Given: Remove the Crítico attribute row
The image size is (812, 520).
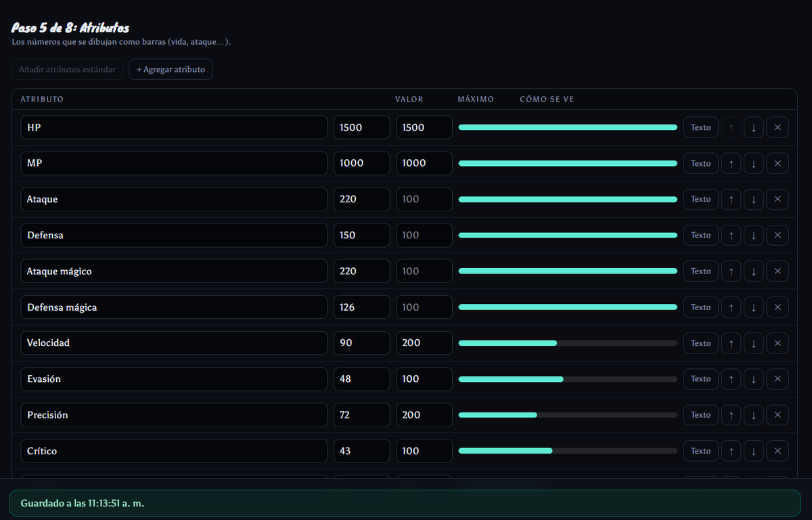Looking at the screenshot, I should click(777, 451).
